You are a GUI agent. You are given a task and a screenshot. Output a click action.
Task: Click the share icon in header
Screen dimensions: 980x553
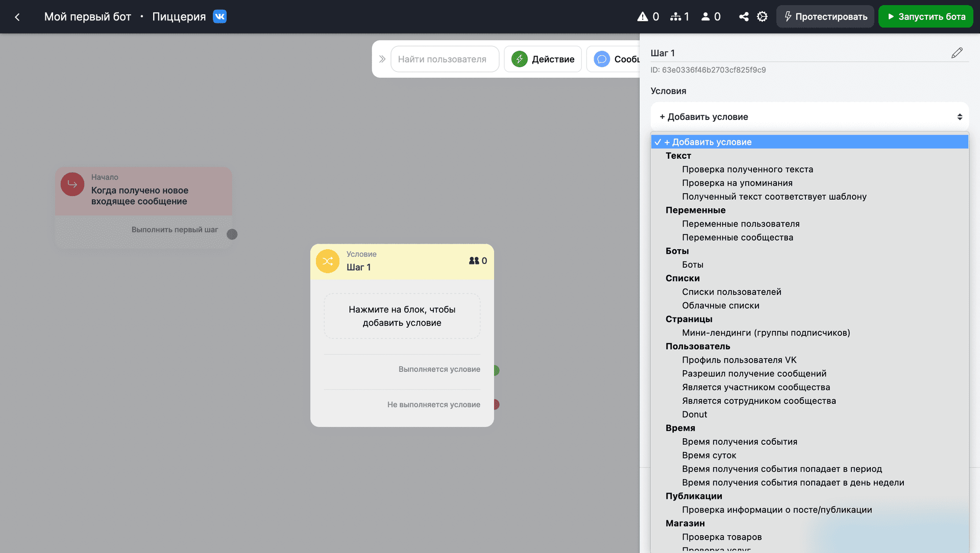[x=744, y=17]
